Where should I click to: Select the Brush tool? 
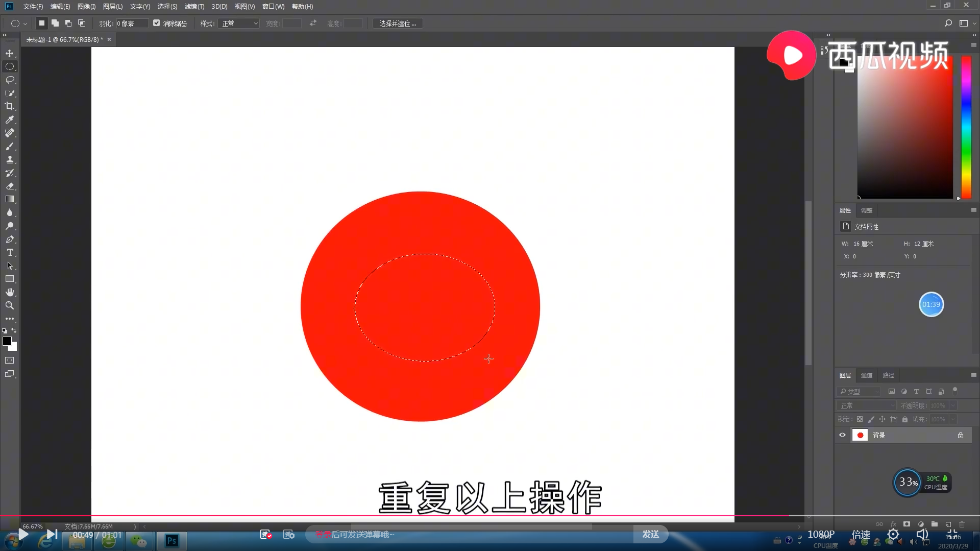click(10, 147)
